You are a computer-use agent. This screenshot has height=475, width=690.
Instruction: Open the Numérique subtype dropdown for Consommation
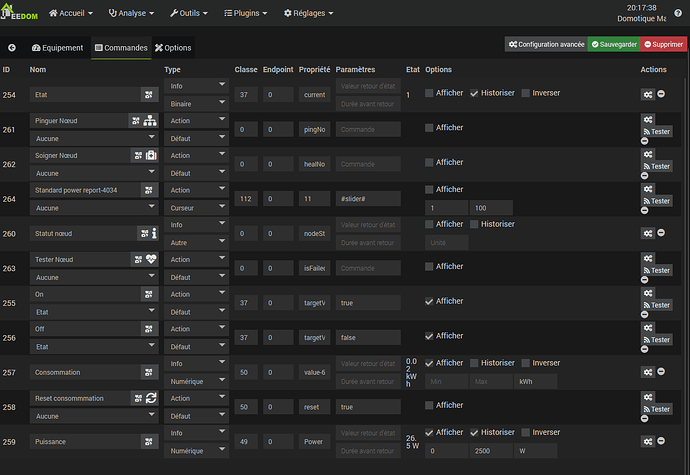[x=196, y=381]
